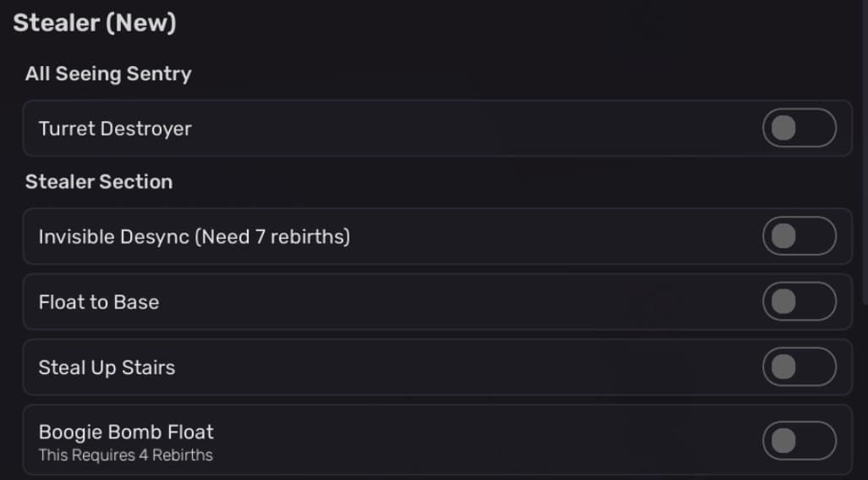The height and width of the screenshot is (480, 868).
Task: Select the Invisible Desync (Need 7 rebirths) label
Action: tap(194, 236)
